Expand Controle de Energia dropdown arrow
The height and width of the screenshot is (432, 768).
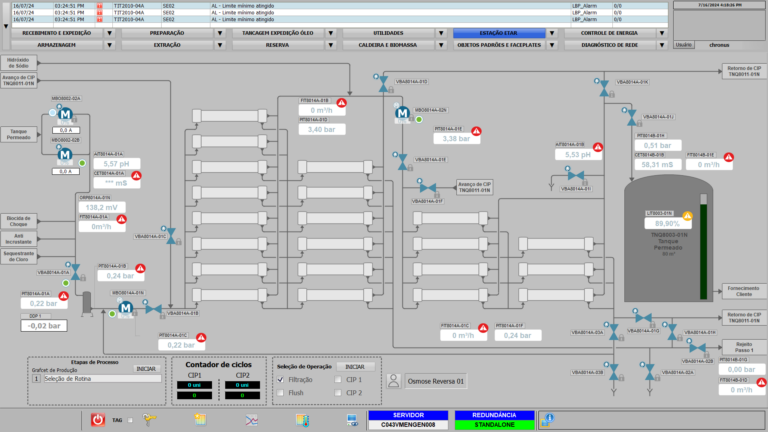[662, 33]
